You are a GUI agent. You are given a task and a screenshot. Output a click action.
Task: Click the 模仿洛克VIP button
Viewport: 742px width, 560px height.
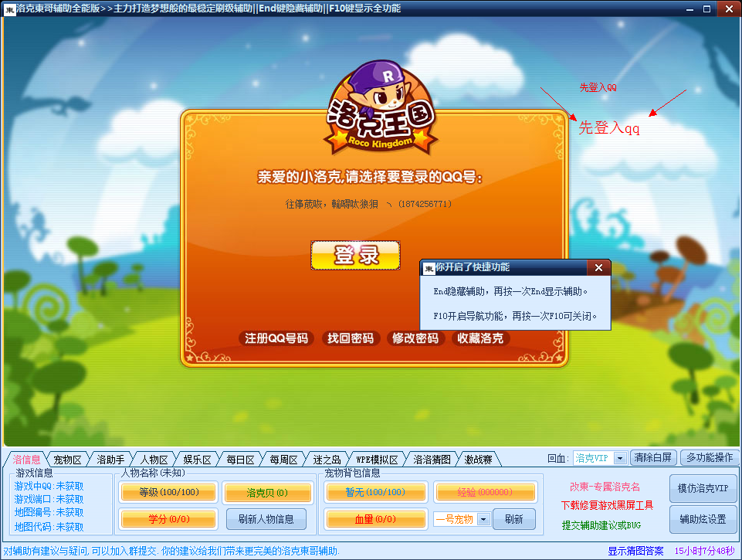coord(703,488)
